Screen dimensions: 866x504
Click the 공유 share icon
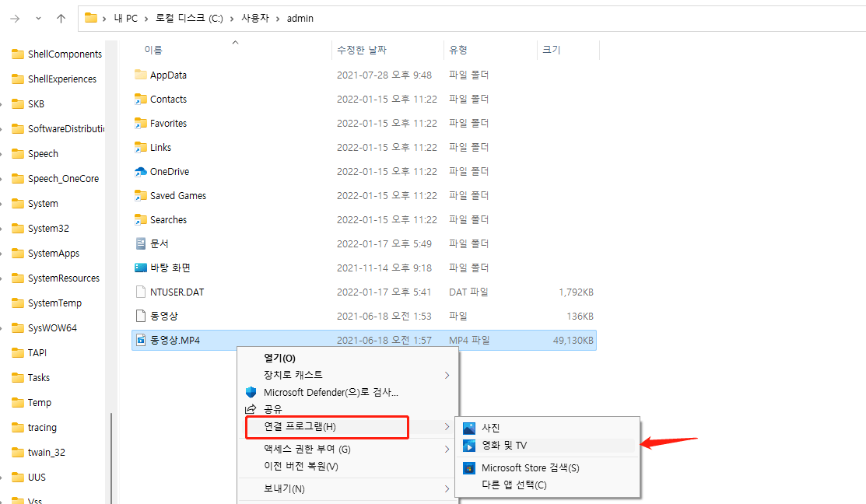251,410
